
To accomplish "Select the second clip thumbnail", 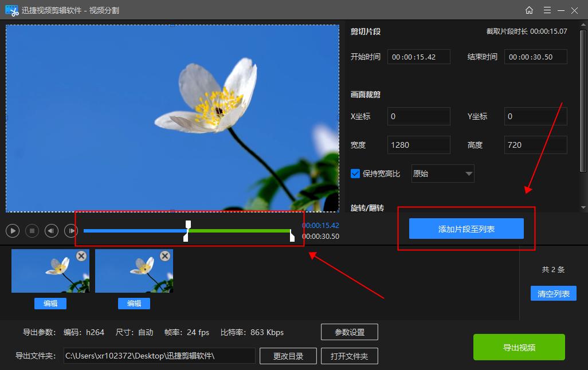I will click(134, 269).
